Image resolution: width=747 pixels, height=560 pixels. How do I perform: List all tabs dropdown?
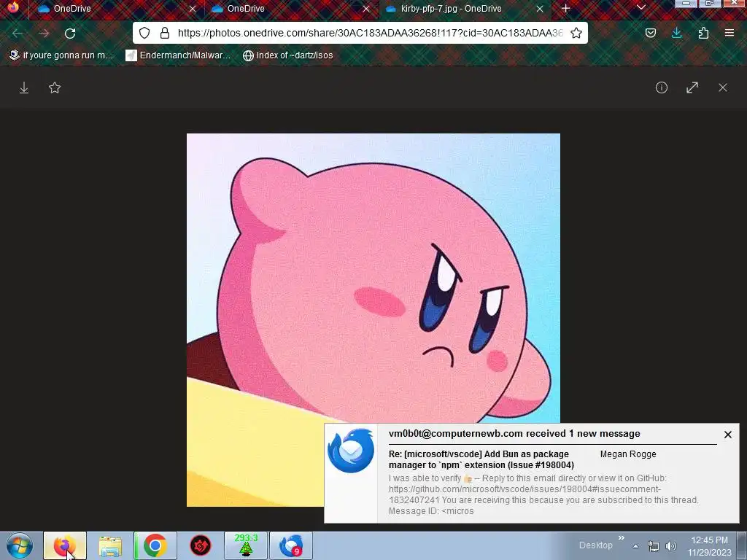(x=641, y=7)
